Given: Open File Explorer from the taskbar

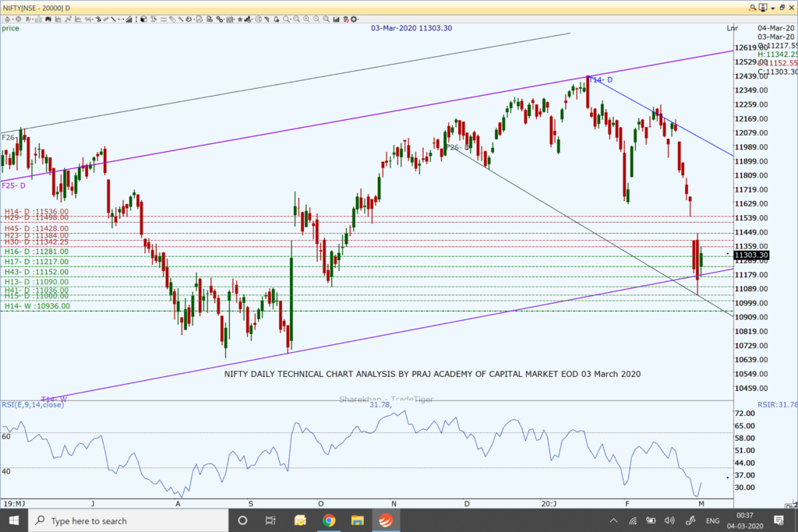Looking at the screenshot, I should [357, 520].
